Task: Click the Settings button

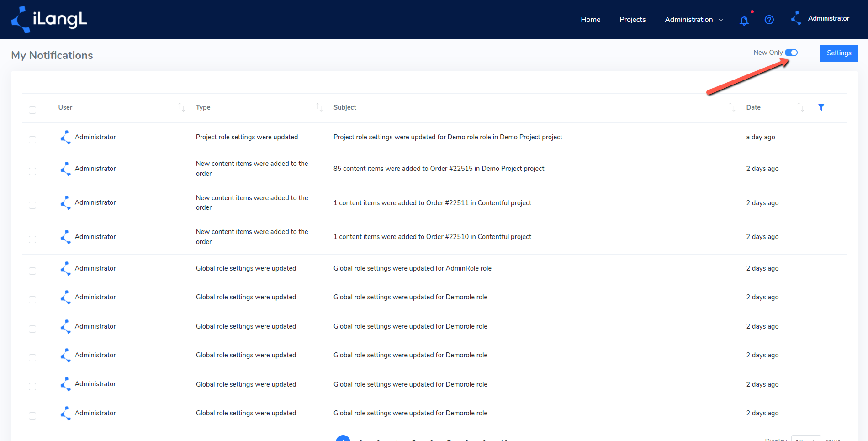Action: point(839,53)
